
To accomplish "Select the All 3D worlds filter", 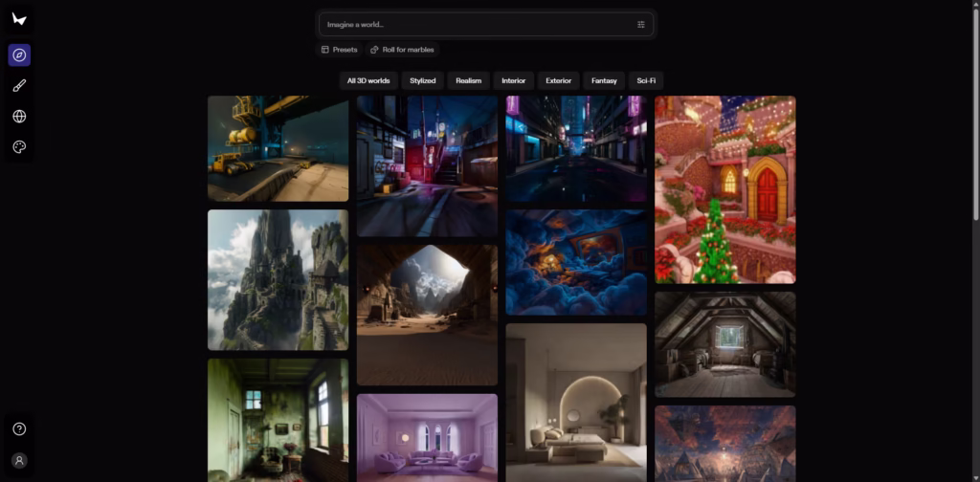I will (x=368, y=81).
